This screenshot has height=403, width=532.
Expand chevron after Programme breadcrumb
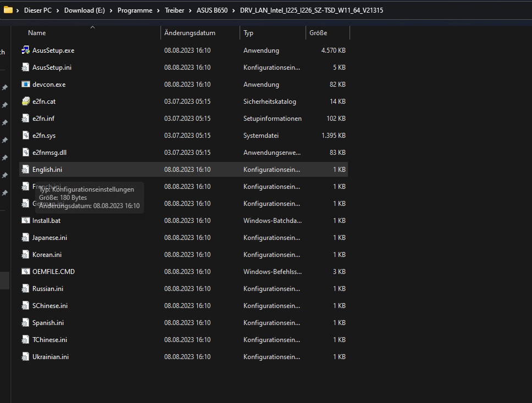pyautogui.click(x=158, y=10)
